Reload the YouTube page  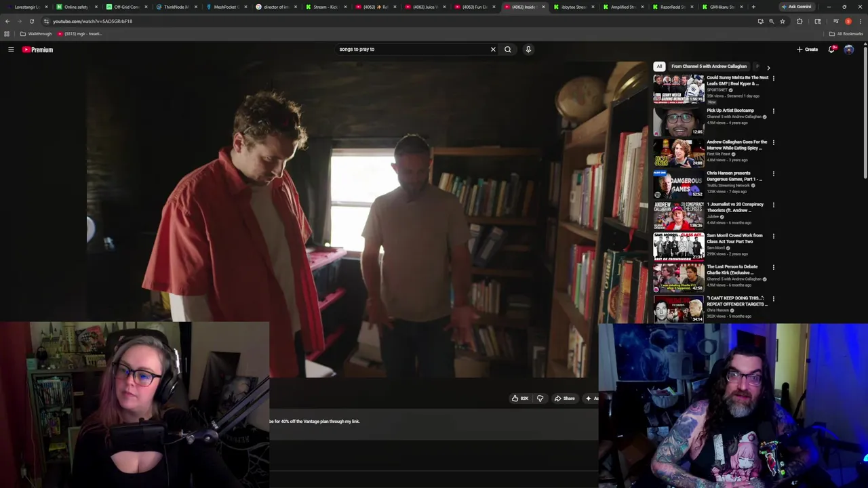(31, 21)
